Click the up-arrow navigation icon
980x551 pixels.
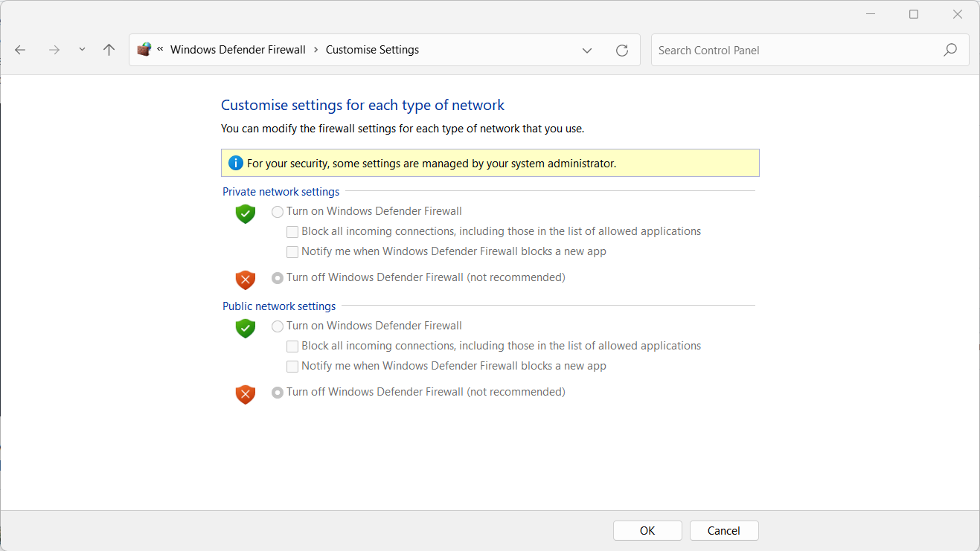click(x=109, y=49)
